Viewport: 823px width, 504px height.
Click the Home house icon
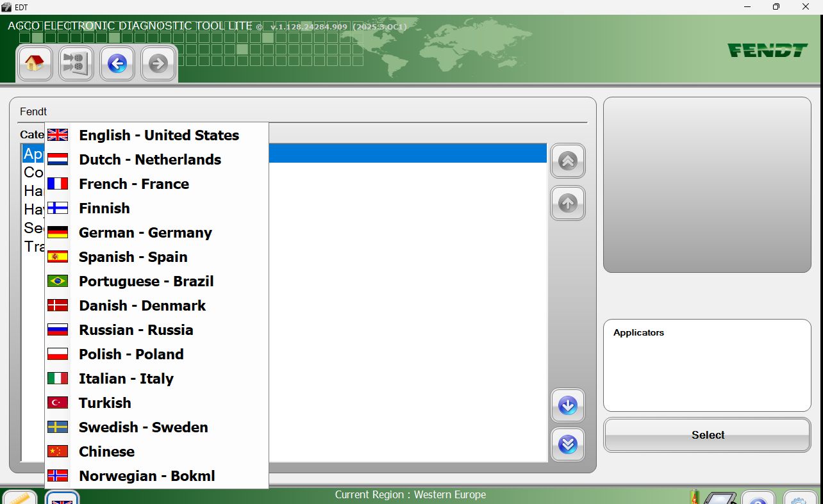35,63
